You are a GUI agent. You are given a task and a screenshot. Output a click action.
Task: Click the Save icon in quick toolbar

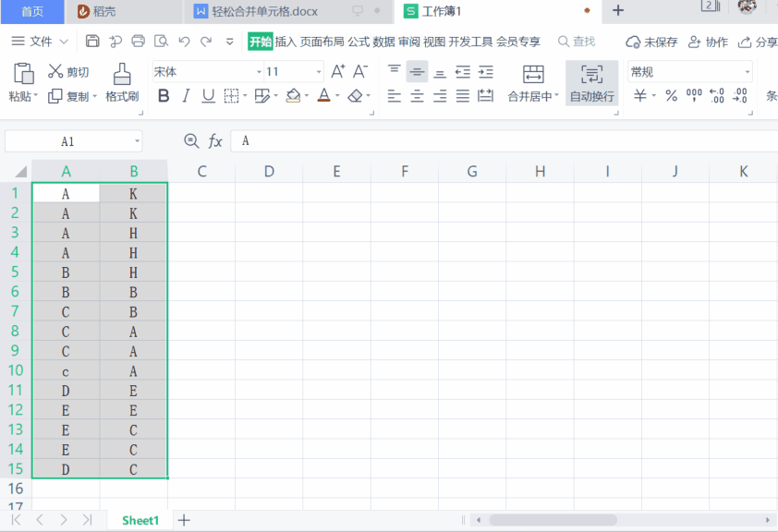pyautogui.click(x=92, y=42)
